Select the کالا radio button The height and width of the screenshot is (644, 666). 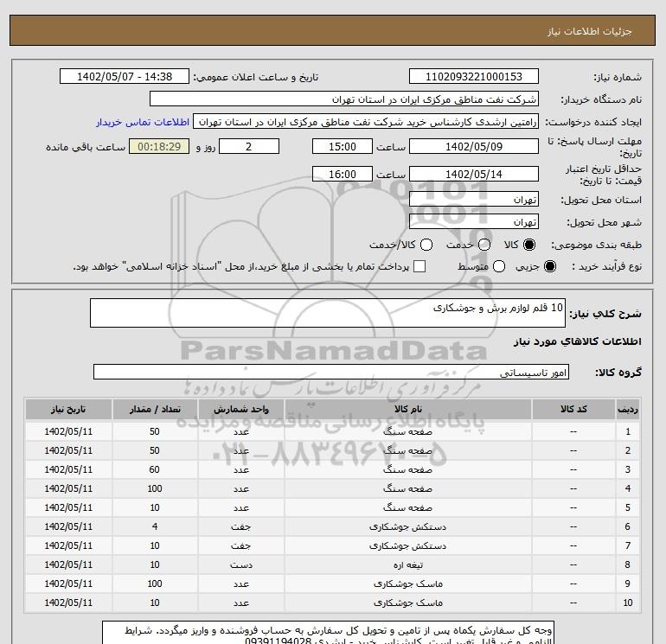click(529, 245)
